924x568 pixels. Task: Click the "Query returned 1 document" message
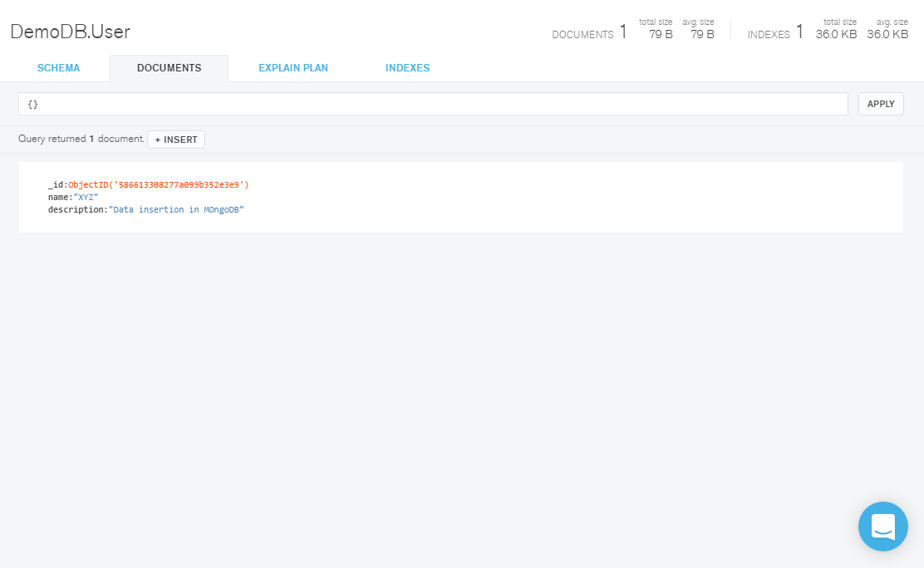(x=81, y=139)
